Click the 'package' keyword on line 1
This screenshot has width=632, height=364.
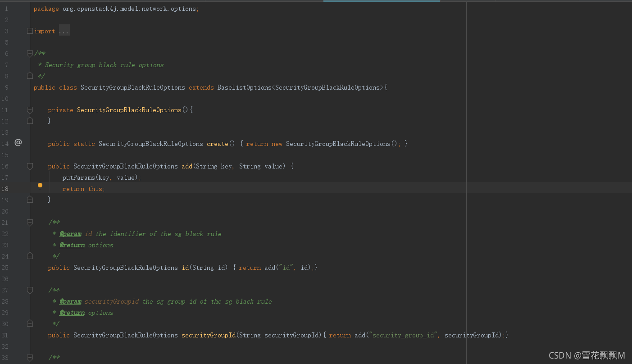[46, 9]
